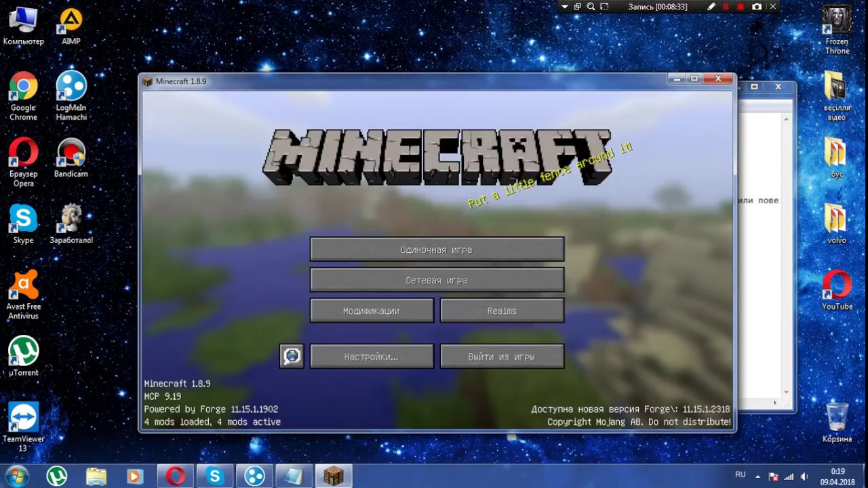The image size is (868, 488).
Task: Open the volume speaker tray icon
Action: [x=804, y=476]
